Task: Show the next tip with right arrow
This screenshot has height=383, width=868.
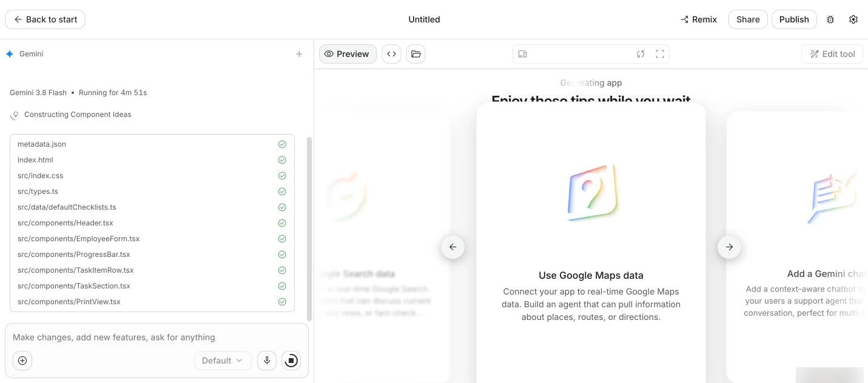Action: 729,247
